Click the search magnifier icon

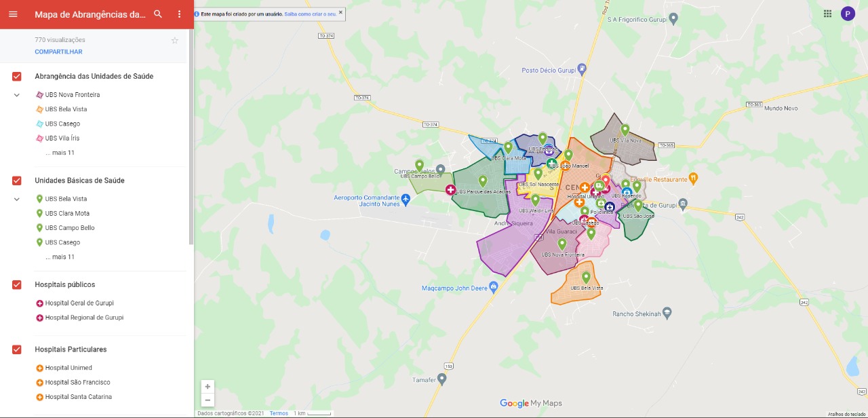(158, 14)
